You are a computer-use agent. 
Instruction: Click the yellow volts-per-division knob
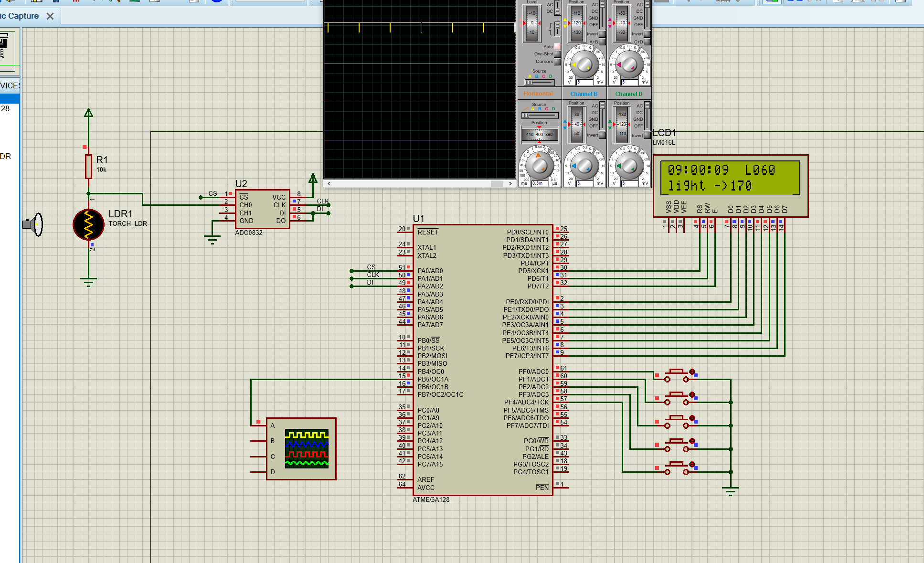584,64
